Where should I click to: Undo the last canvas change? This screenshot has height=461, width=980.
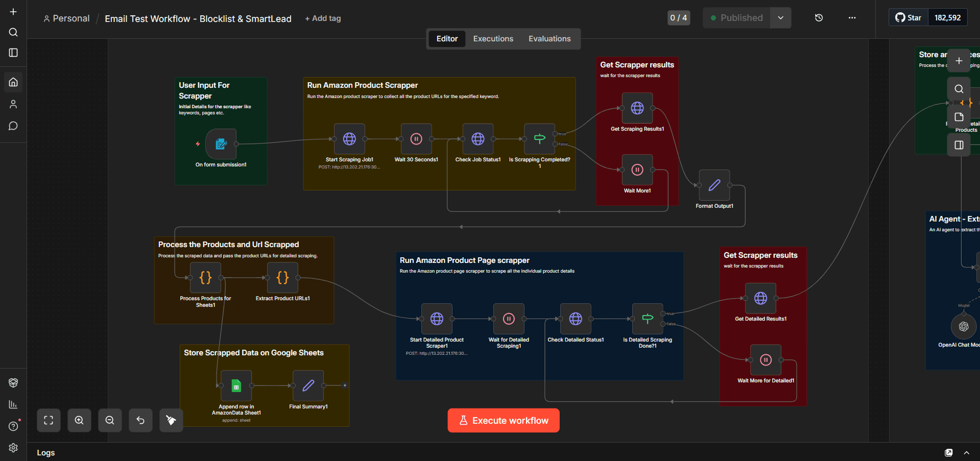coord(140,420)
